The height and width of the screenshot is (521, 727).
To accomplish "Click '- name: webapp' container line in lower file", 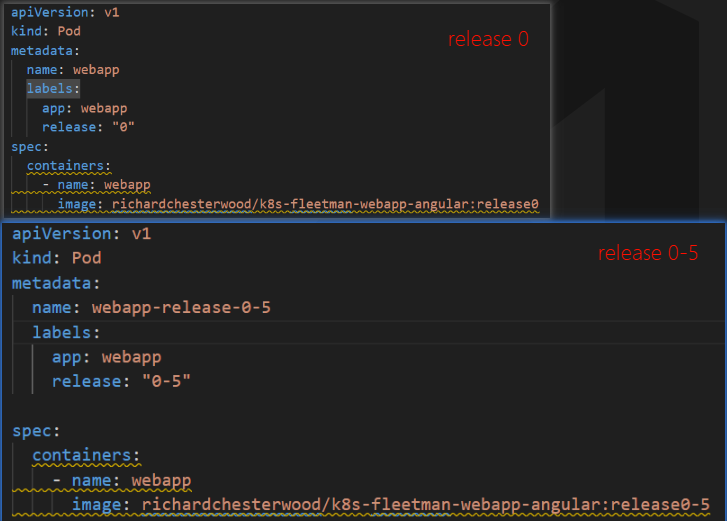I will click(122, 480).
